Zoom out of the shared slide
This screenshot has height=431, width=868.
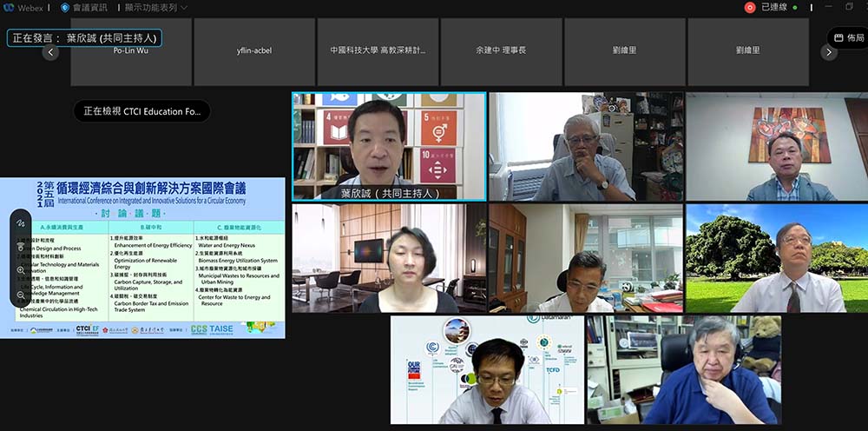pos(21,295)
